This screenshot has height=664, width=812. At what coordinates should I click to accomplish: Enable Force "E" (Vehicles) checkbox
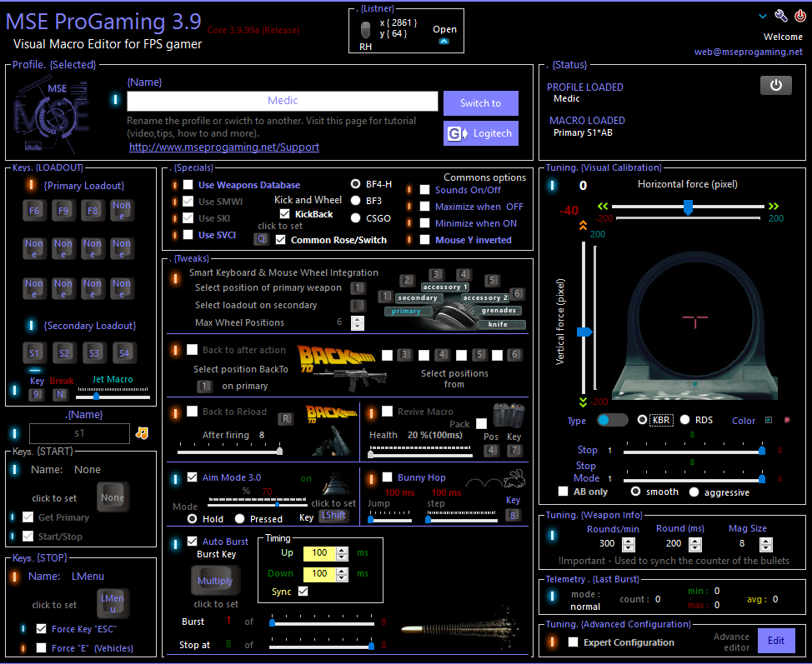42,648
